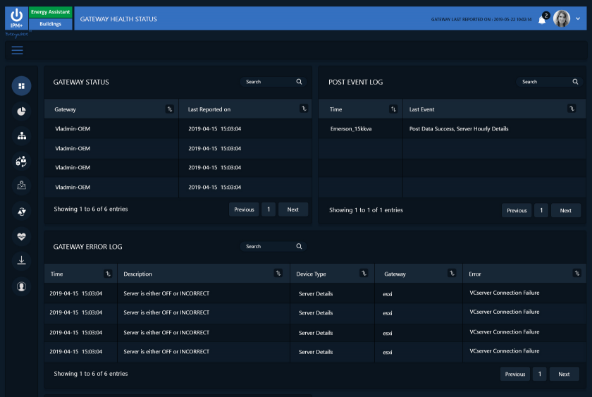Open the download sidebar icon
592x397 pixels.
pos(22,260)
